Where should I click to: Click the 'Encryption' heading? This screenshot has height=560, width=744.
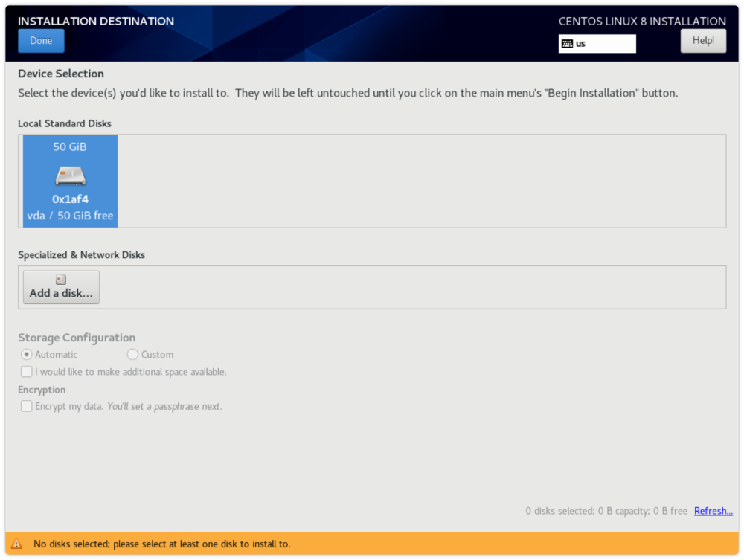pyautogui.click(x=42, y=389)
